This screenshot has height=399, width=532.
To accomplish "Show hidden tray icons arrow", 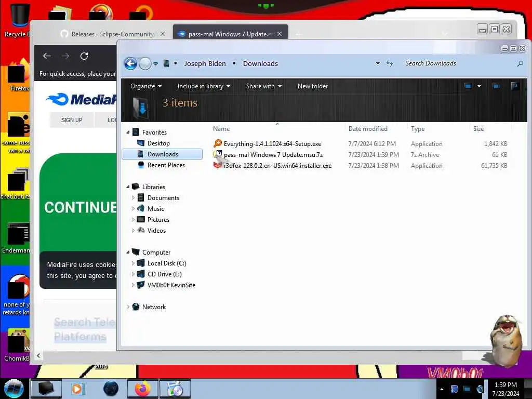I will pos(442,389).
